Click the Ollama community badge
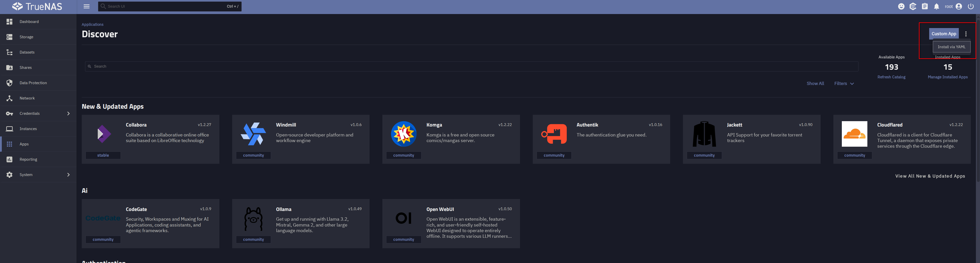 [253, 240]
